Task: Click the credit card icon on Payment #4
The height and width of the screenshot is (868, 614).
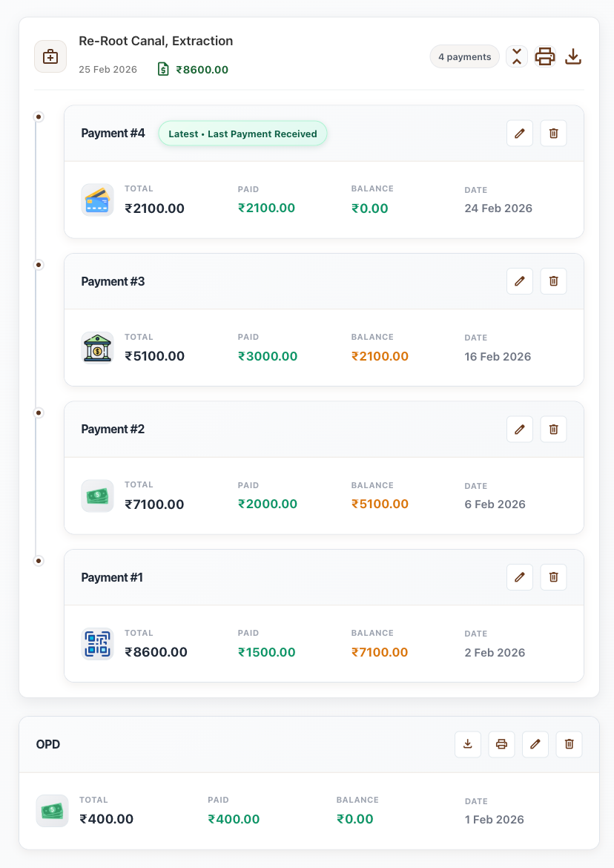Action: (97, 200)
